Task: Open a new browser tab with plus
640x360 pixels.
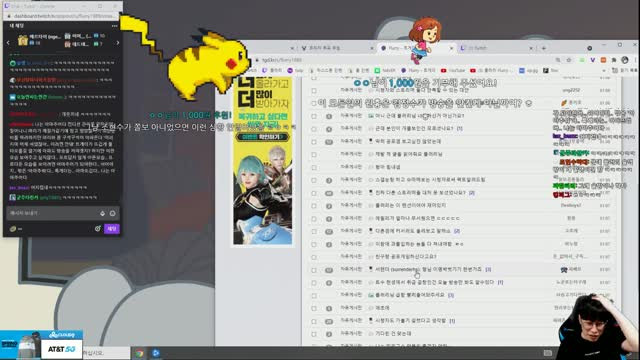Action: pyautogui.click(x=544, y=48)
